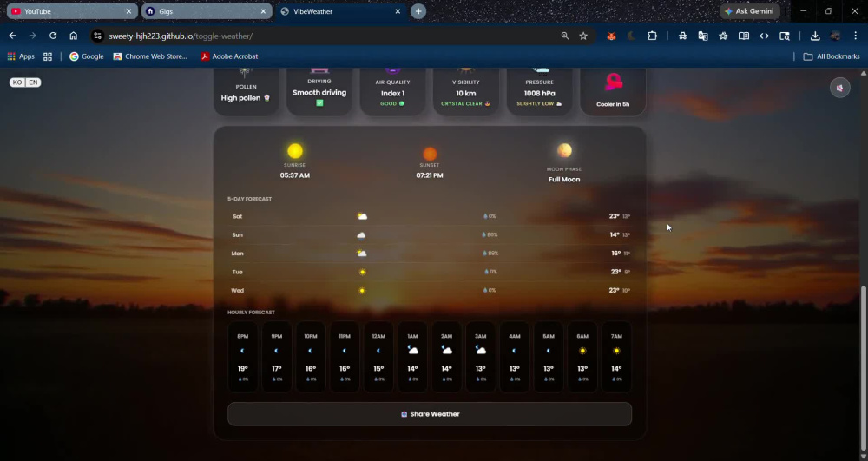Open the Adobe Acrobat bookmark

point(229,56)
